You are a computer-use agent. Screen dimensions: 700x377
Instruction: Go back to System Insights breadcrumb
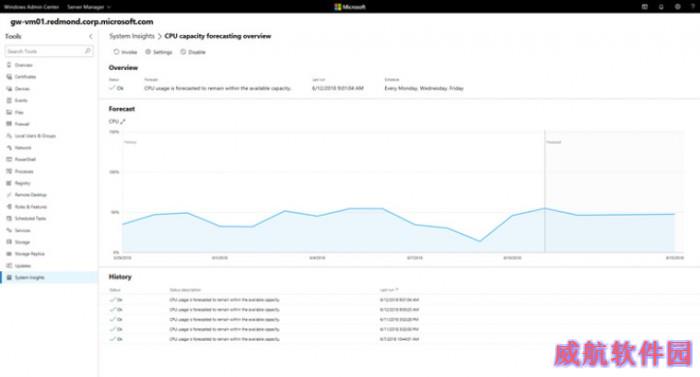point(132,36)
